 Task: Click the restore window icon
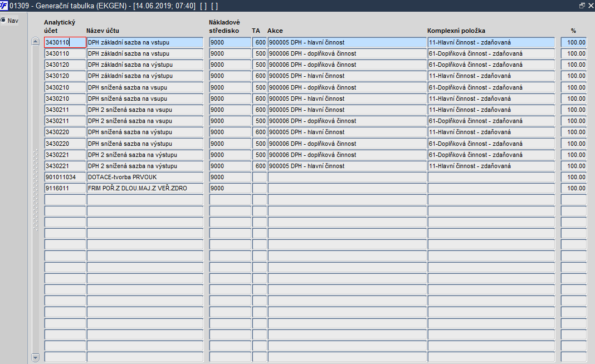pos(582,6)
